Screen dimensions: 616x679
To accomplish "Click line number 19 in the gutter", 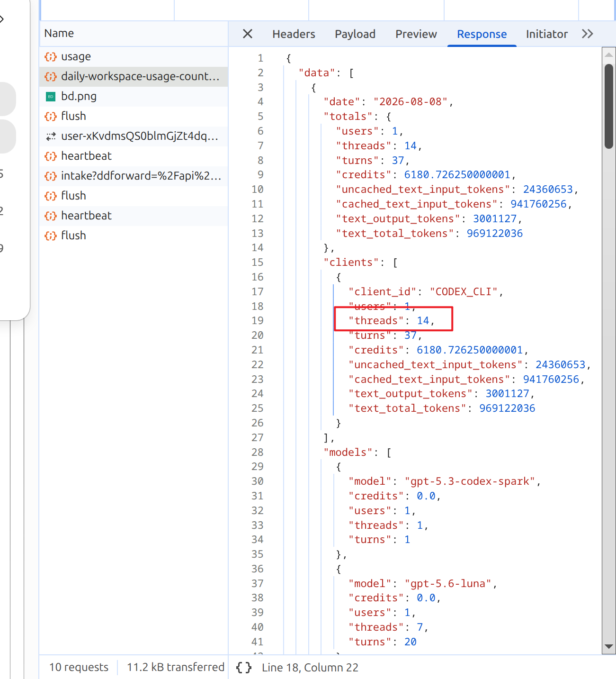I will pyautogui.click(x=257, y=321).
